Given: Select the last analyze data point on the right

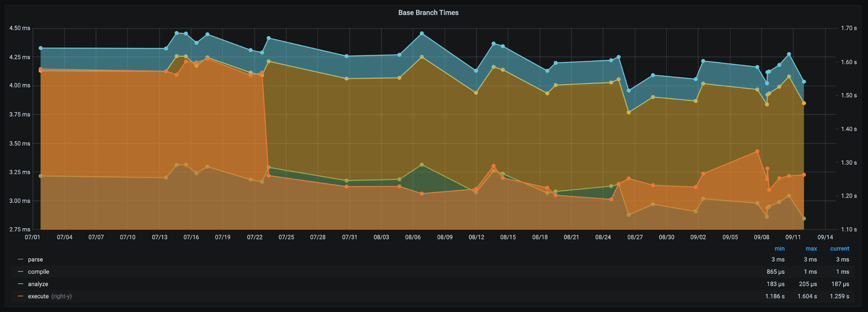Looking at the screenshot, I should coord(804,82).
